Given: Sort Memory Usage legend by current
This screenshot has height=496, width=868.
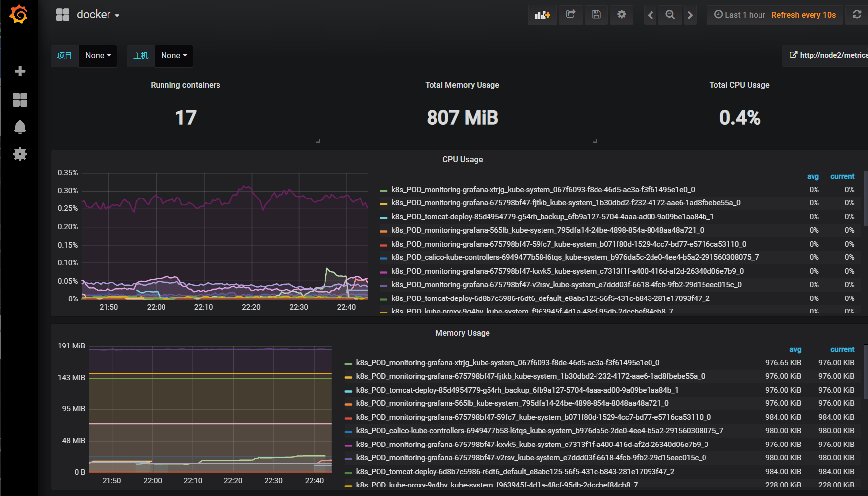Looking at the screenshot, I should pos(842,350).
